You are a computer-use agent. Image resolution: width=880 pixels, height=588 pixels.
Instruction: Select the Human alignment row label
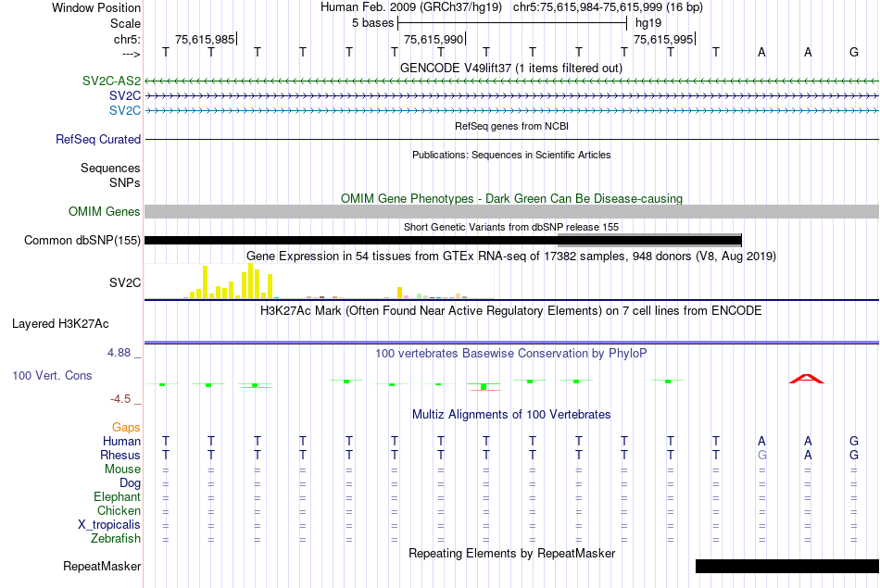point(121,441)
